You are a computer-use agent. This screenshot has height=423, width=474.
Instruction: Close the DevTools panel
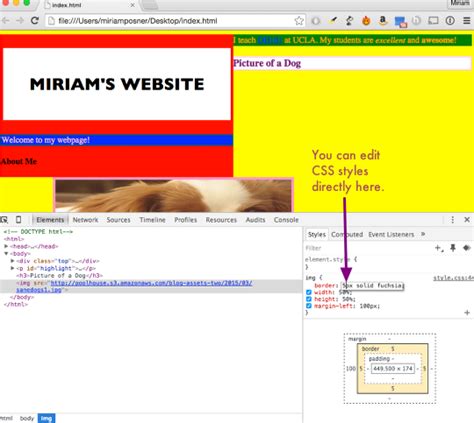(467, 220)
